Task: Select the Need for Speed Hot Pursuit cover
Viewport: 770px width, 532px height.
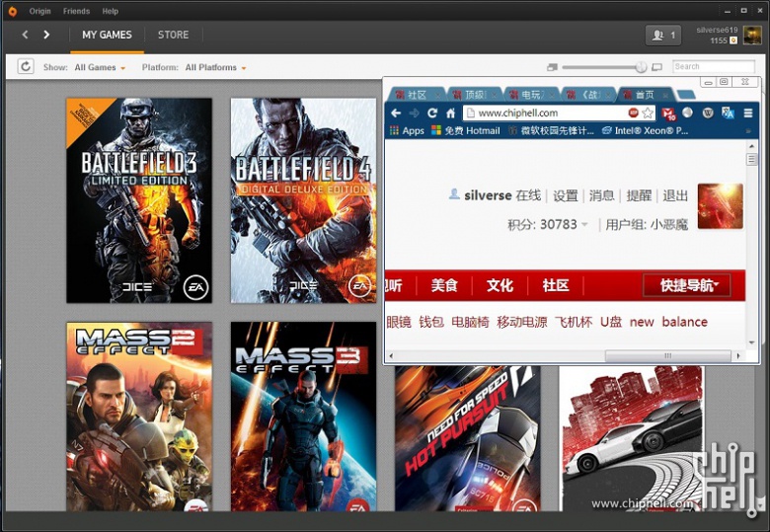Action: pos(468,438)
